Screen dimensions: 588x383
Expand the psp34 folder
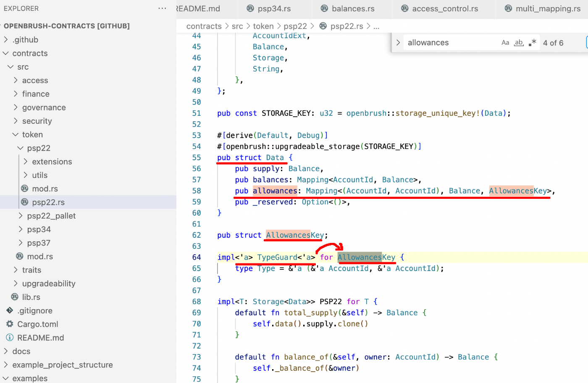[x=21, y=229]
